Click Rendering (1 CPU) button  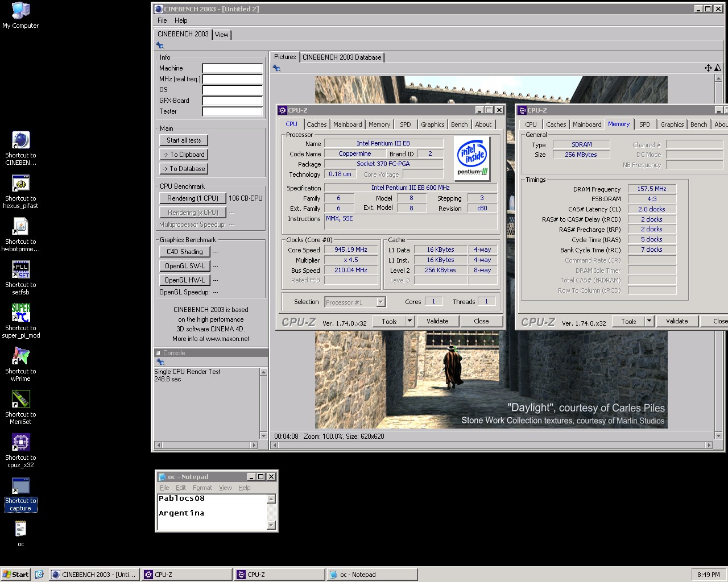pyautogui.click(x=193, y=198)
